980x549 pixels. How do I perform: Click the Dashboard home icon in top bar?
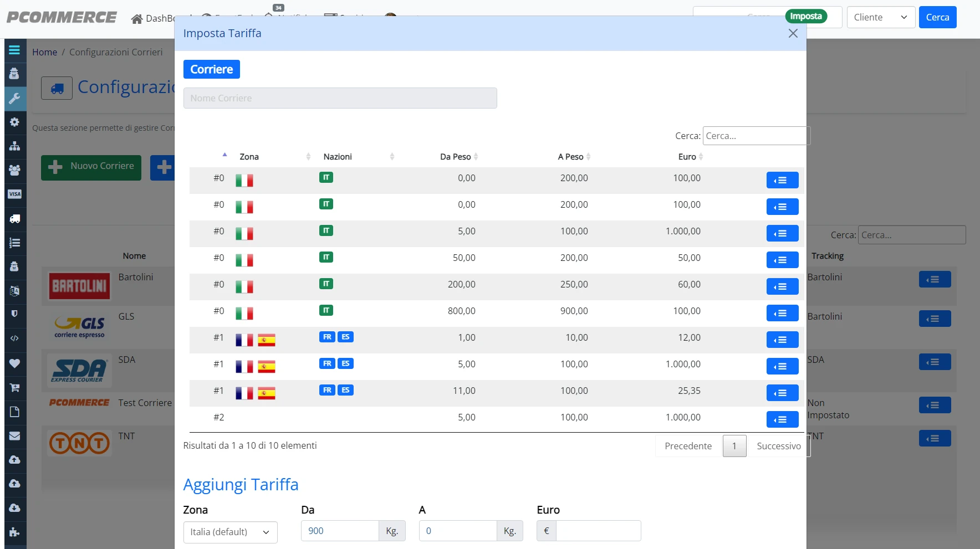(137, 19)
